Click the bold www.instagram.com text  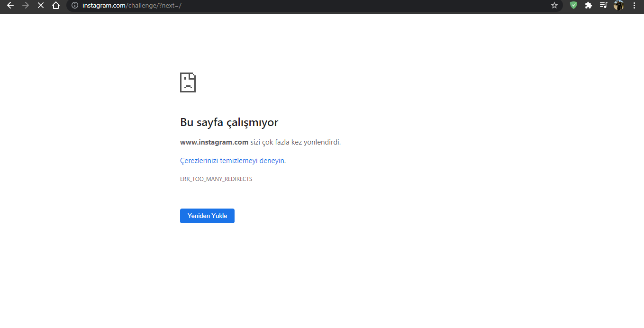pyautogui.click(x=214, y=142)
